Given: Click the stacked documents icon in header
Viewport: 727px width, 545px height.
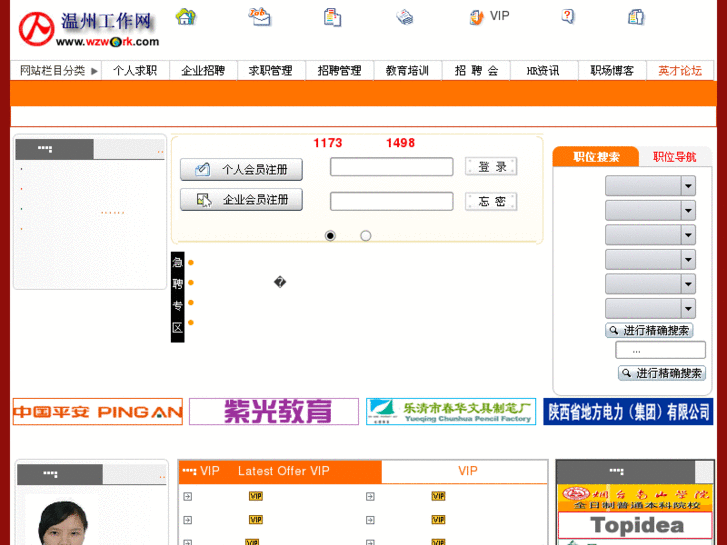Looking at the screenshot, I should (332, 17).
